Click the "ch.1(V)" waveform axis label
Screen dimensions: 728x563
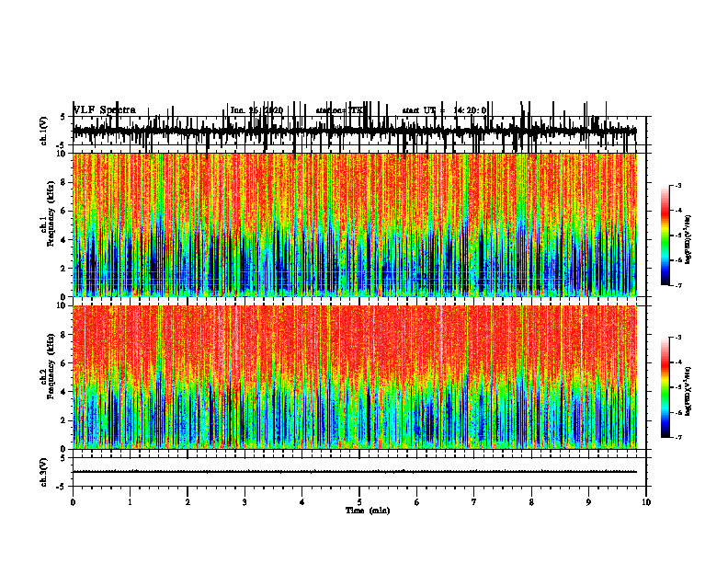(44, 131)
